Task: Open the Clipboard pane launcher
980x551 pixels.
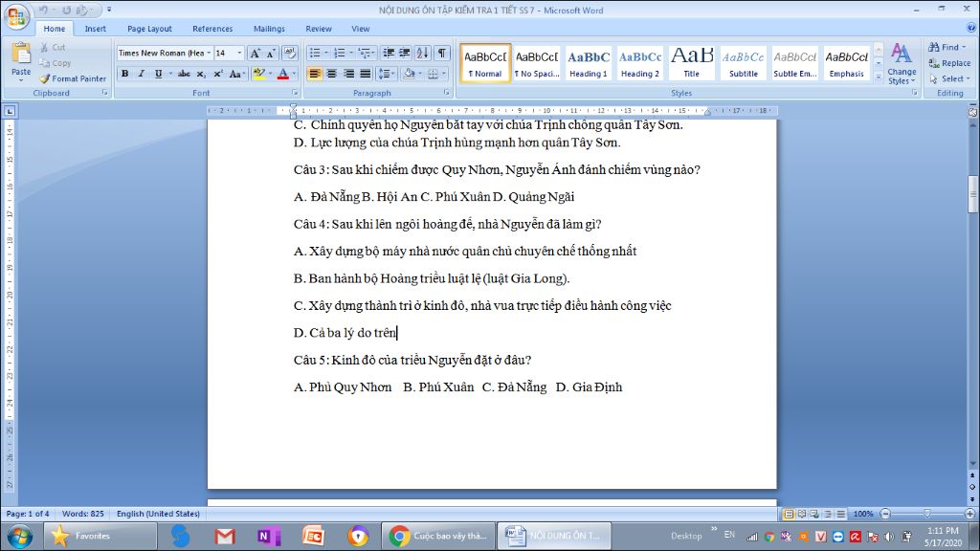Action: click(104, 93)
